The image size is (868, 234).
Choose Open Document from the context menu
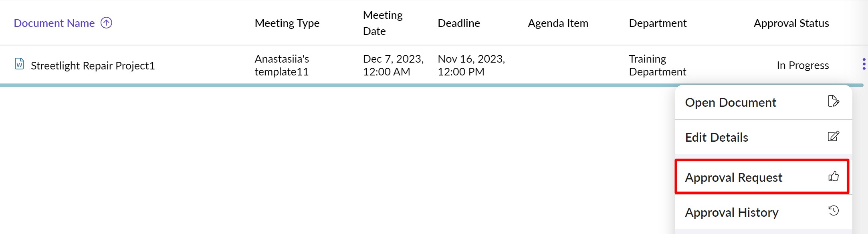pyautogui.click(x=731, y=103)
